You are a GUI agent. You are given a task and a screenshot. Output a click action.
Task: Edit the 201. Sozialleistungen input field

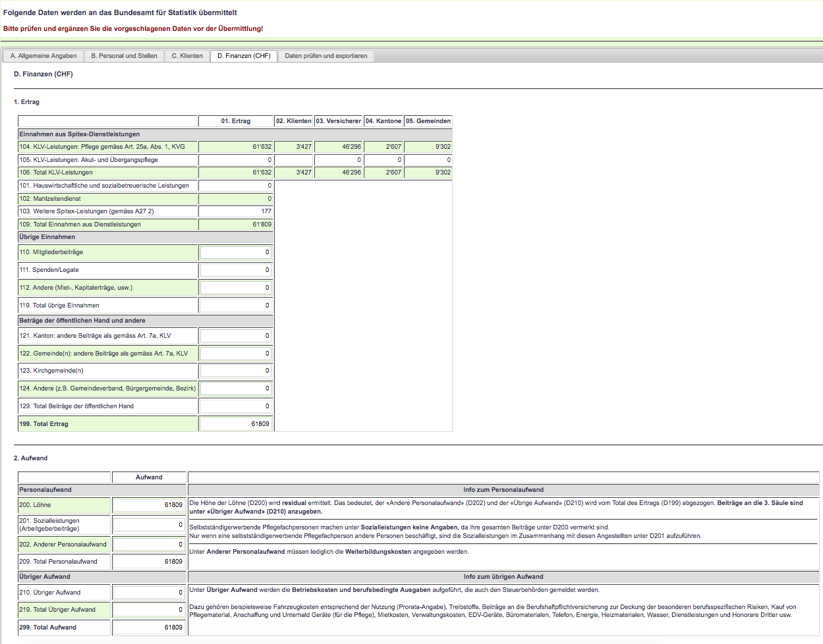(x=149, y=525)
